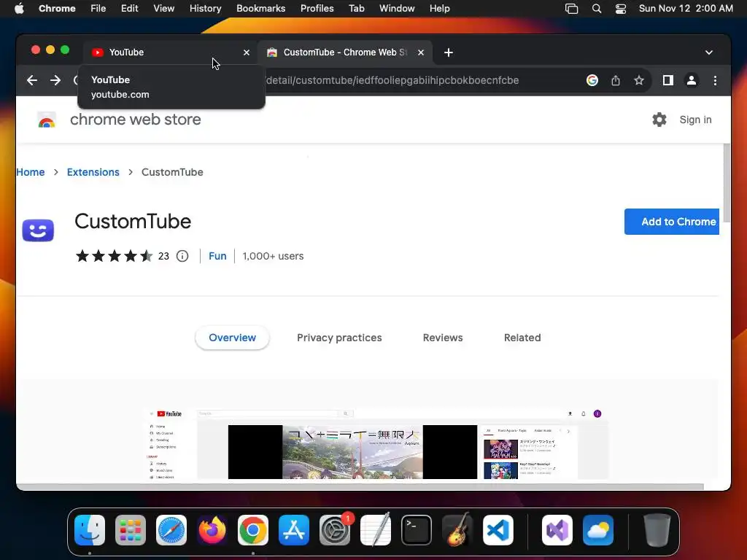Select the CustomTube Chrome Web Store tab

tap(345, 52)
